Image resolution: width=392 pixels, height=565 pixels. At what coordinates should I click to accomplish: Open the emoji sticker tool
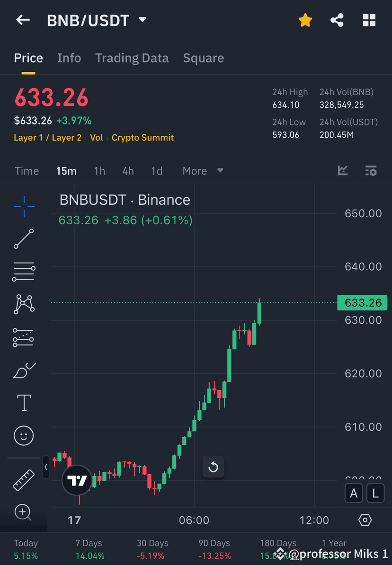[24, 435]
